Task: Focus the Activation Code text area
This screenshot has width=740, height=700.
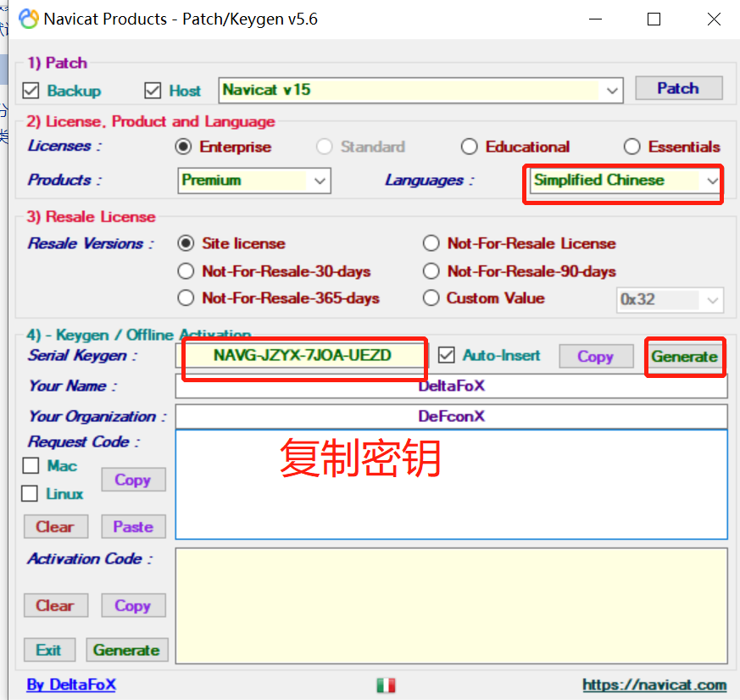Action: (x=451, y=606)
